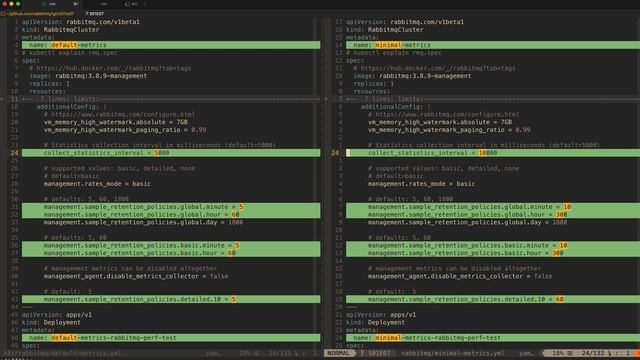Click 'vm_memory_high_watermark_paging_ratio = 0.99' in minimal-metrics pane
Image resolution: width=640 pixels, height=360 pixels.
(449, 130)
